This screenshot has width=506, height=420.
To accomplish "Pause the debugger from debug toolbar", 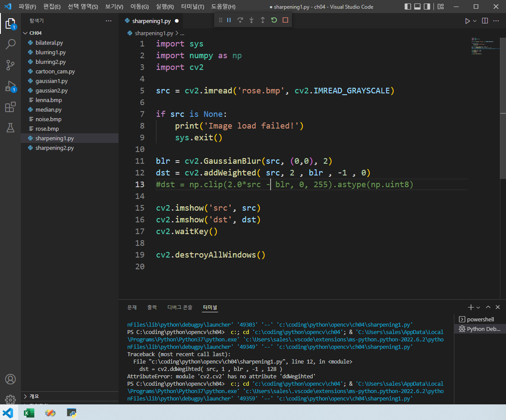I will (x=229, y=20).
